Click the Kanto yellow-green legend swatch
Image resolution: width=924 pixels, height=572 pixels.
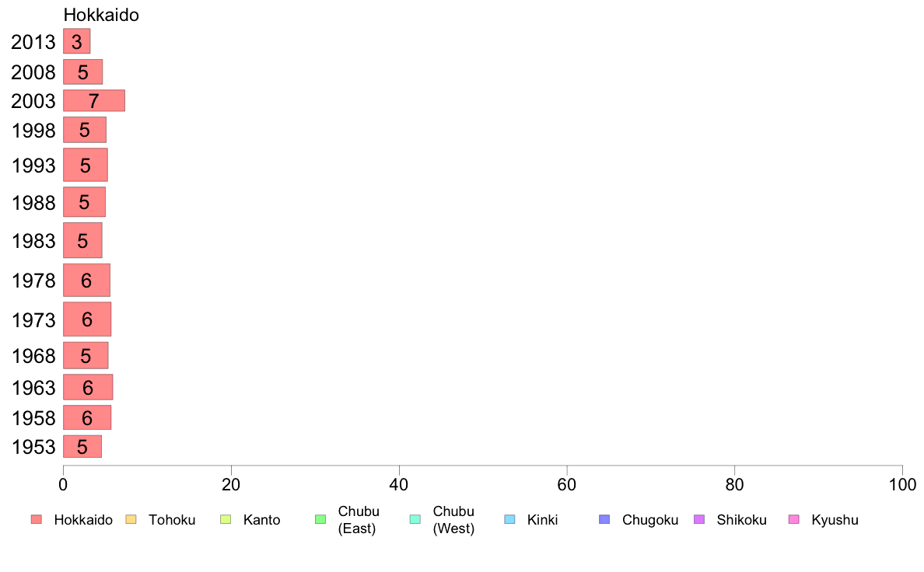pos(226,520)
